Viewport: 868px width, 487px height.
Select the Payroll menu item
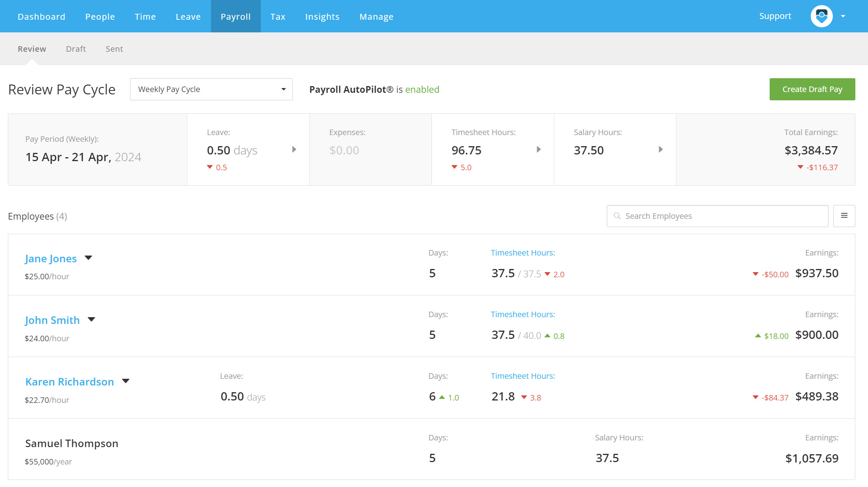pyautogui.click(x=235, y=16)
